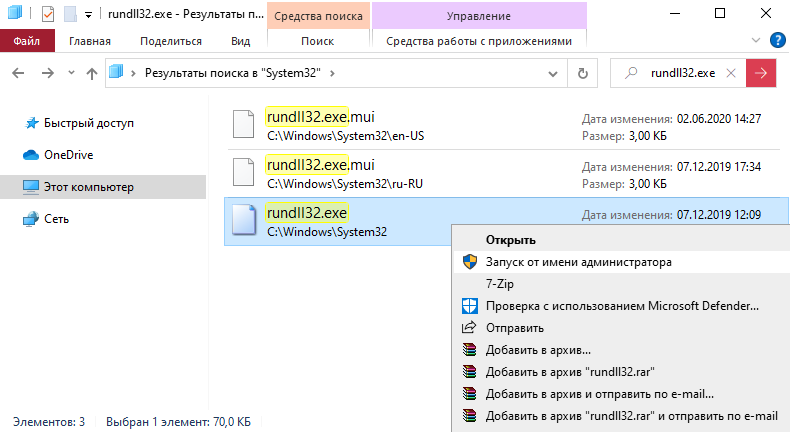The width and height of the screenshot is (790, 432).
Task: Open Help with the blue question icon
Action: pos(778,40)
